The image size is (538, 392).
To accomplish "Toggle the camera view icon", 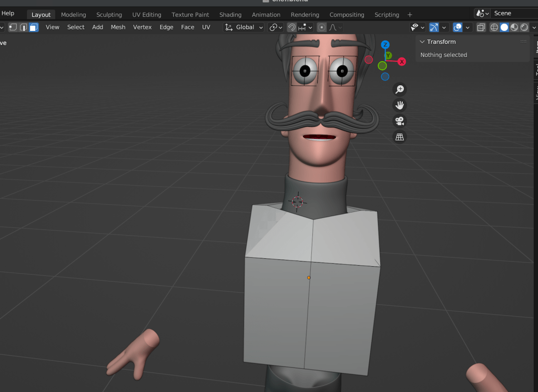I will click(x=400, y=121).
